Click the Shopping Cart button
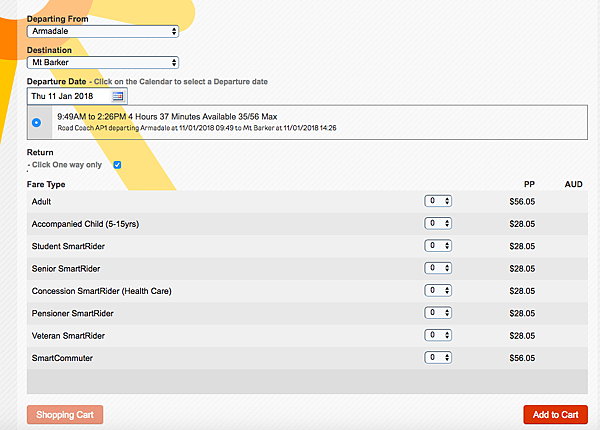The width and height of the screenshot is (600, 430). (x=65, y=415)
